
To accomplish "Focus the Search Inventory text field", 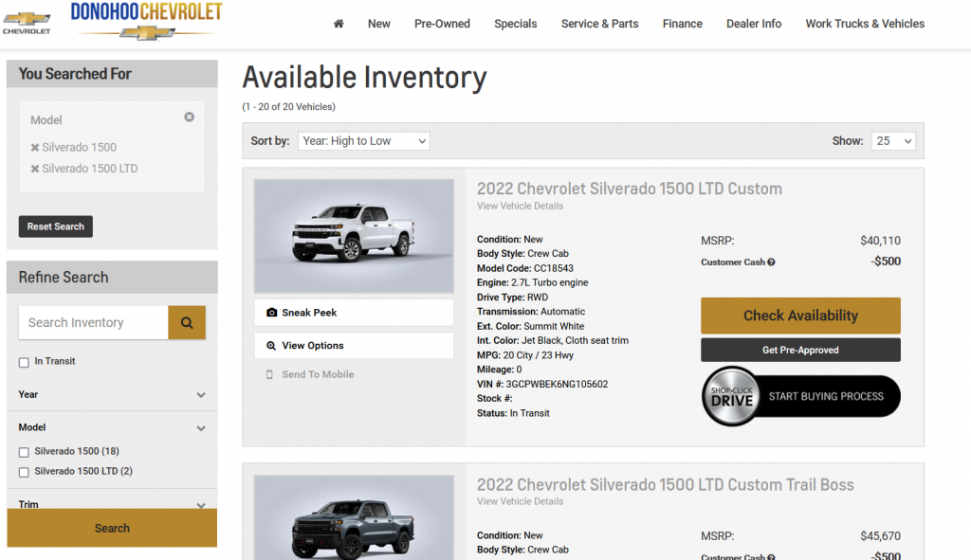I will click(x=94, y=322).
